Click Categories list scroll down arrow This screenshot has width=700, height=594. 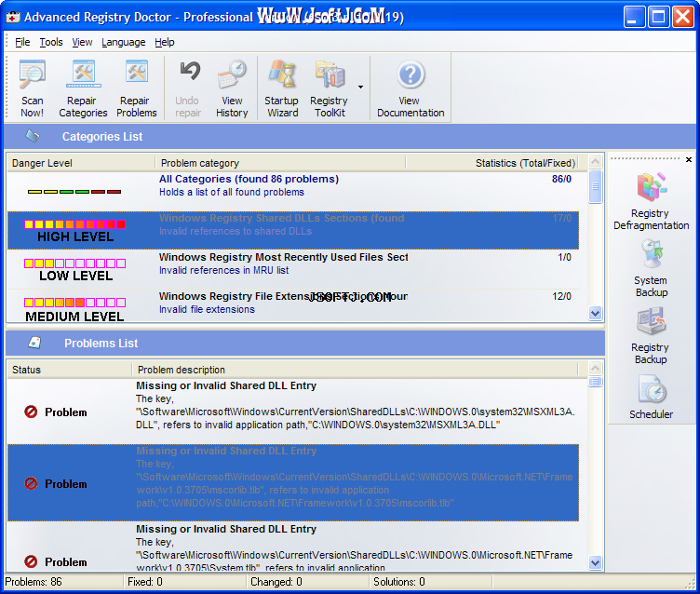click(595, 313)
